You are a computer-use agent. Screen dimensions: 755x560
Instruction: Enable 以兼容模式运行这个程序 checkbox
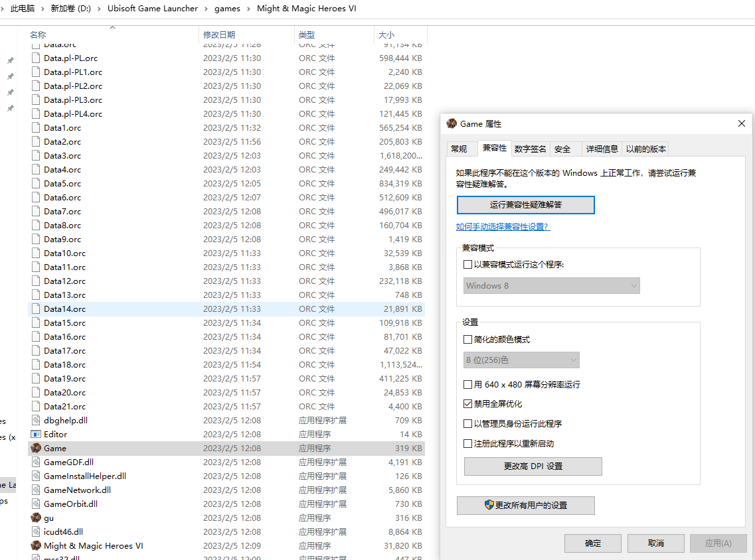coord(468,264)
